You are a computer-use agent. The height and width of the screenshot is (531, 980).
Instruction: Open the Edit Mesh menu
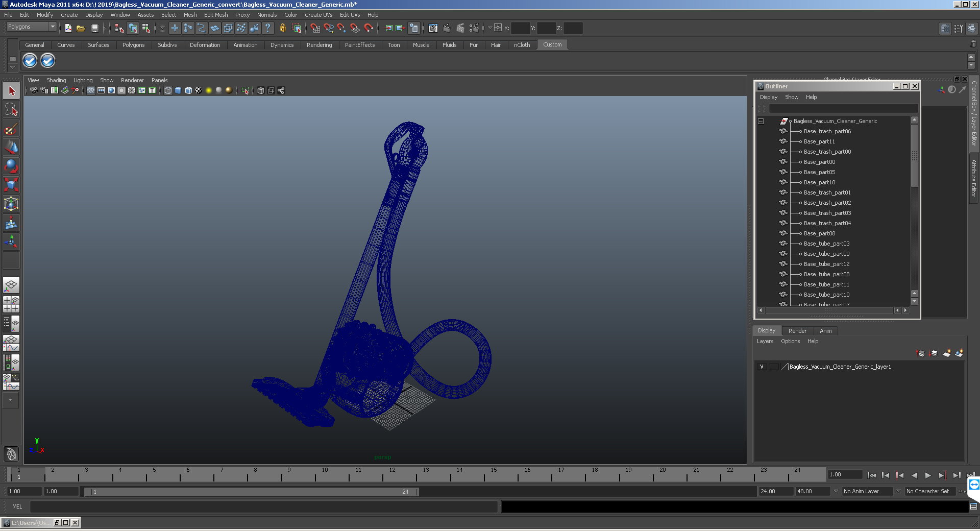pyautogui.click(x=216, y=15)
